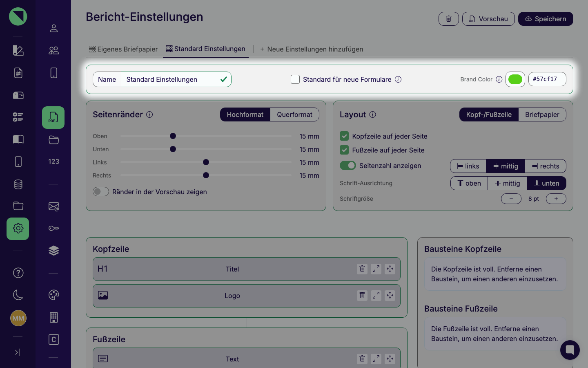Screen dimensions: 588x368
Task: Click the database icon in the left sidebar
Action: pyautogui.click(x=18, y=184)
